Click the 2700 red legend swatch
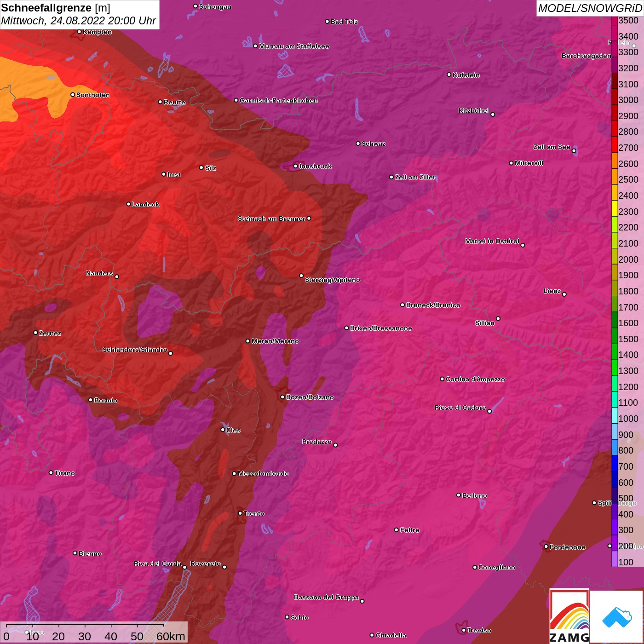The image size is (644, 644). click(x=615, y=144)
